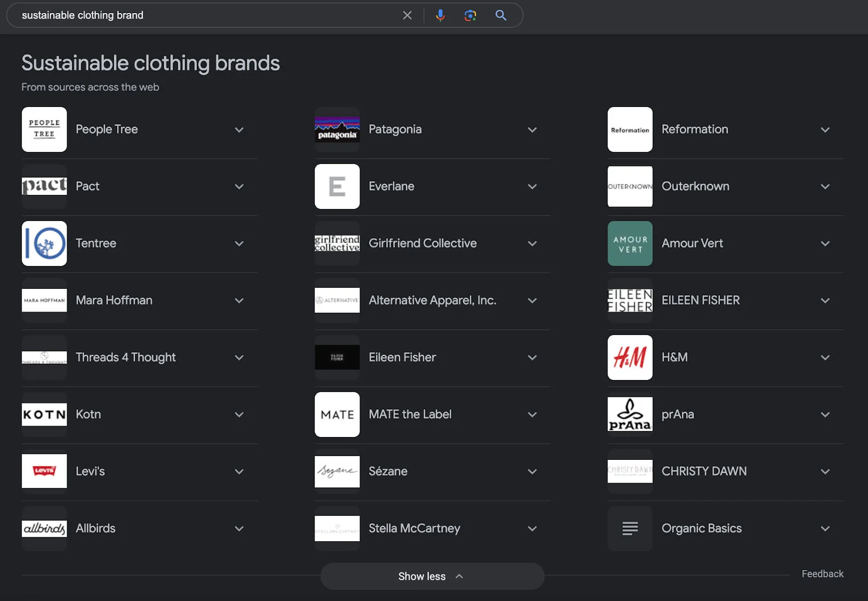Click the Sézane script logo

click(x=337, y=471)
